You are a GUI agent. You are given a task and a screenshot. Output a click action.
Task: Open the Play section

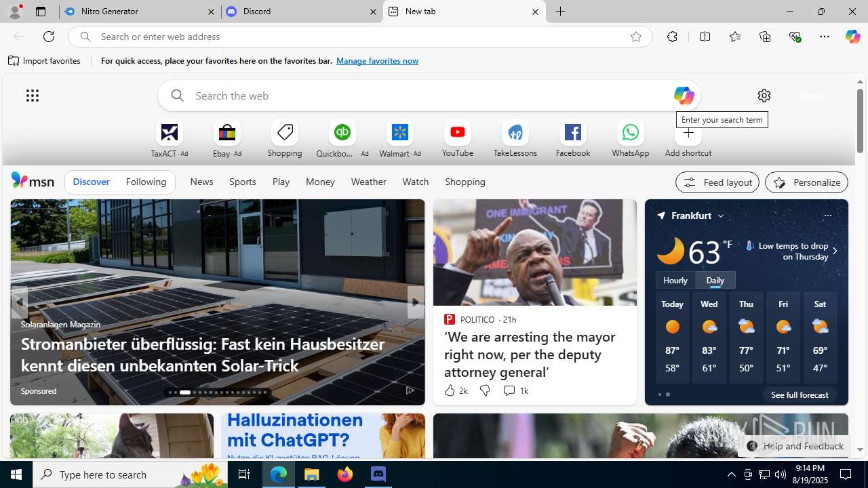pos(281,182)
